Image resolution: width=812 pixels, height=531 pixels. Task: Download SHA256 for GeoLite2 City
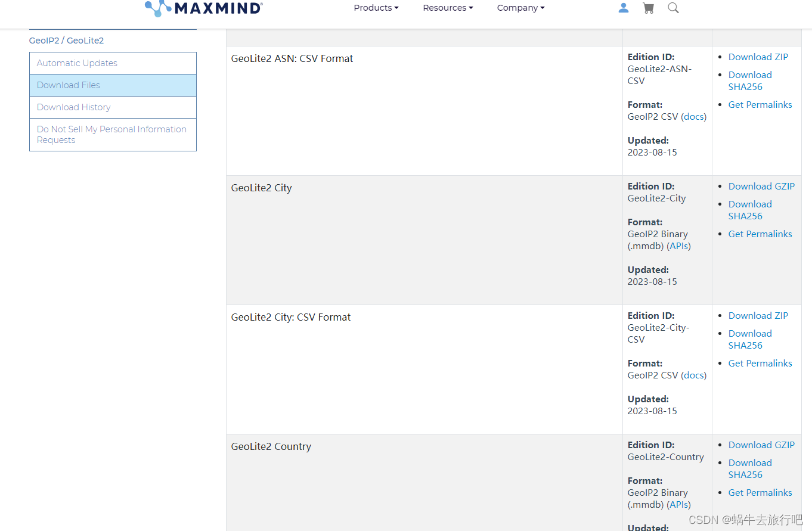tap(750, 210)
